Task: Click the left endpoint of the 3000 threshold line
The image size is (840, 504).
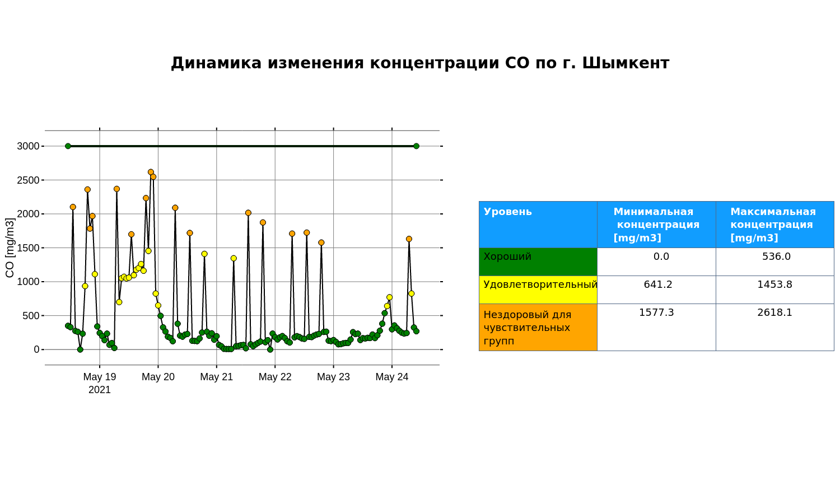Action: tap(68, 146)
